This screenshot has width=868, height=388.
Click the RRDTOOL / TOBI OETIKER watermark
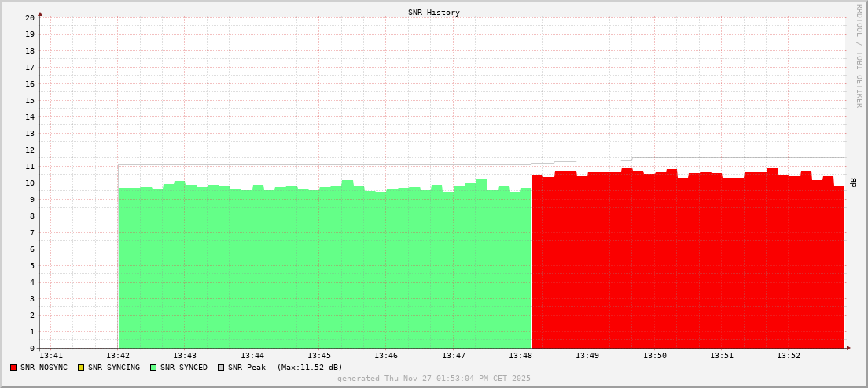point(859,55)
